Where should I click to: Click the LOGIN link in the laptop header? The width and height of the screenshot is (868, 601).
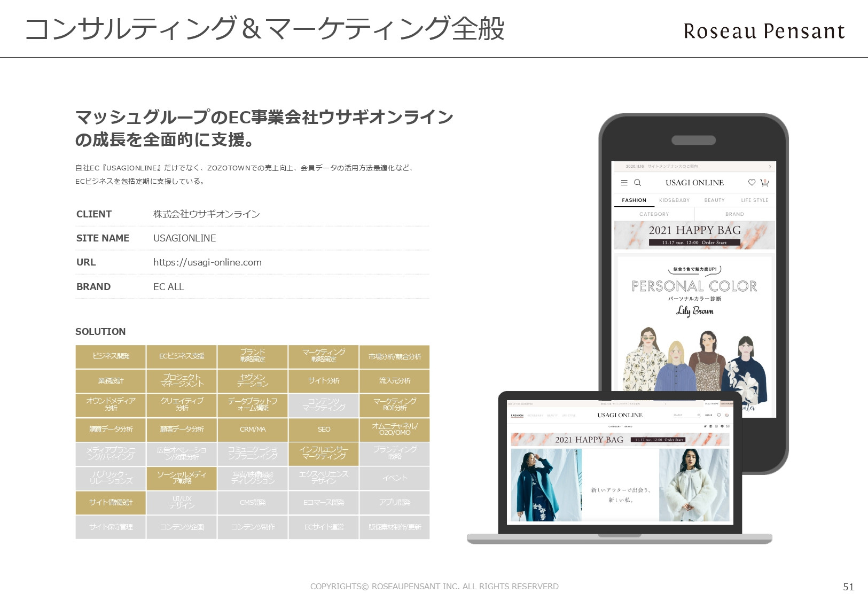pos(709,415)
